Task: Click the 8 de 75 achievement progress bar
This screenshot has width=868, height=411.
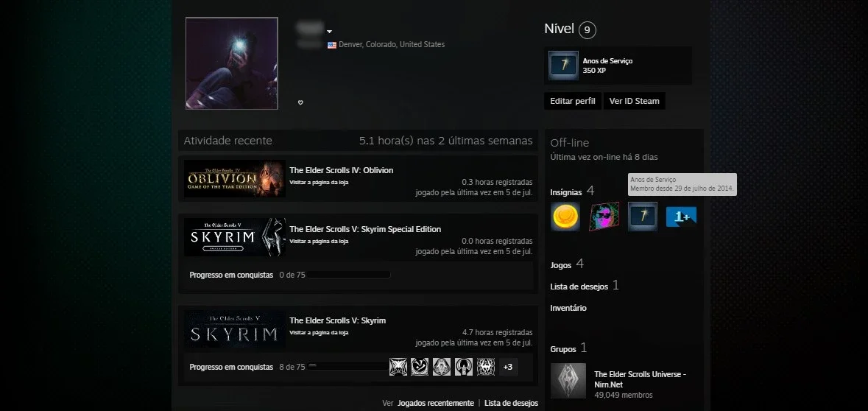Action: [x=349, y=366]
